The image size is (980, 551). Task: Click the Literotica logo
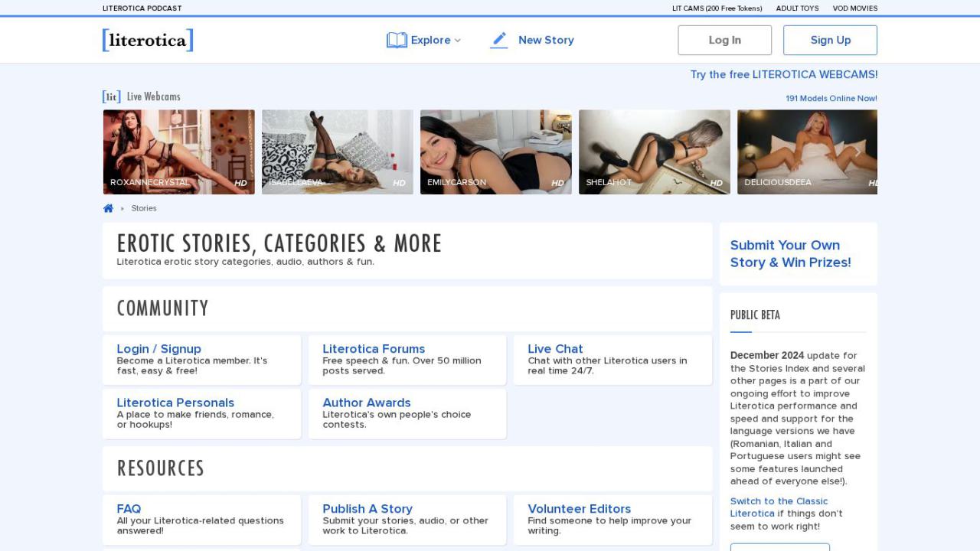[x=148, y=40]
